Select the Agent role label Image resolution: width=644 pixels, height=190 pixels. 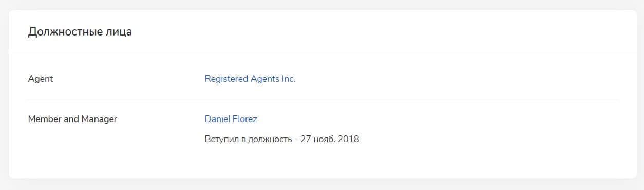tap(41, 79)
